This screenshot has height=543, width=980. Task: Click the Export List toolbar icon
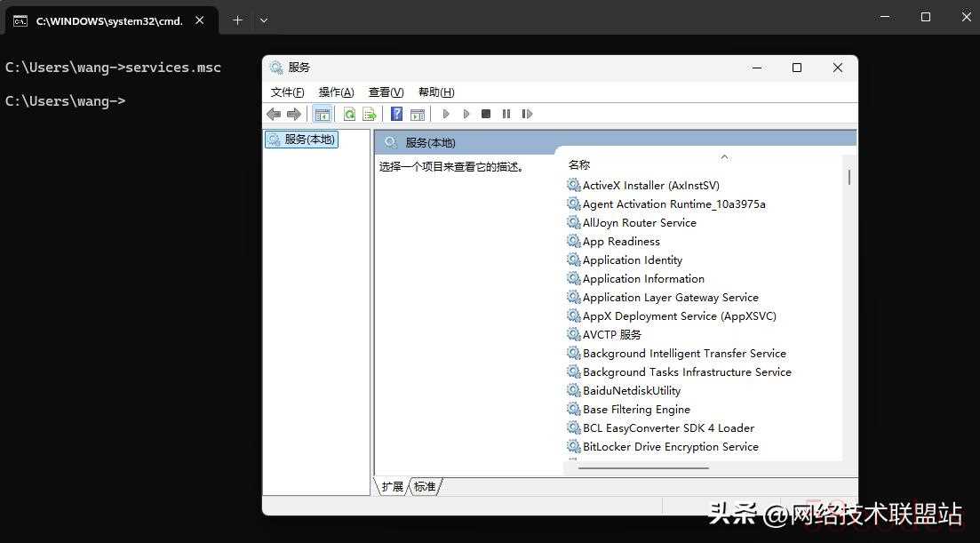tap(370, 114)
